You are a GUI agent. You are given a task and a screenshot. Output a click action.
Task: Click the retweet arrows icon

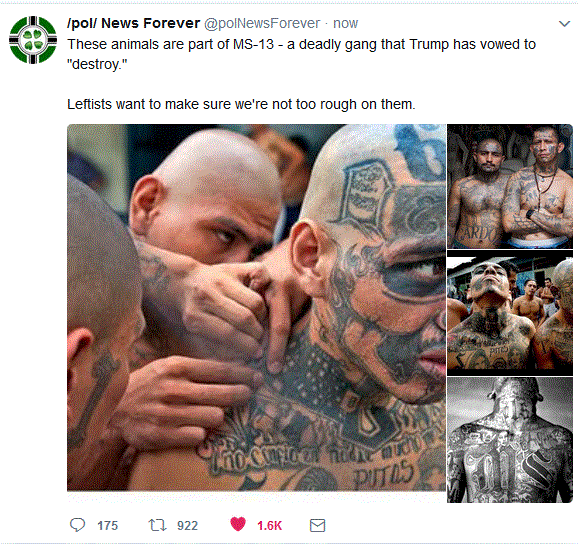click(157, 525)
